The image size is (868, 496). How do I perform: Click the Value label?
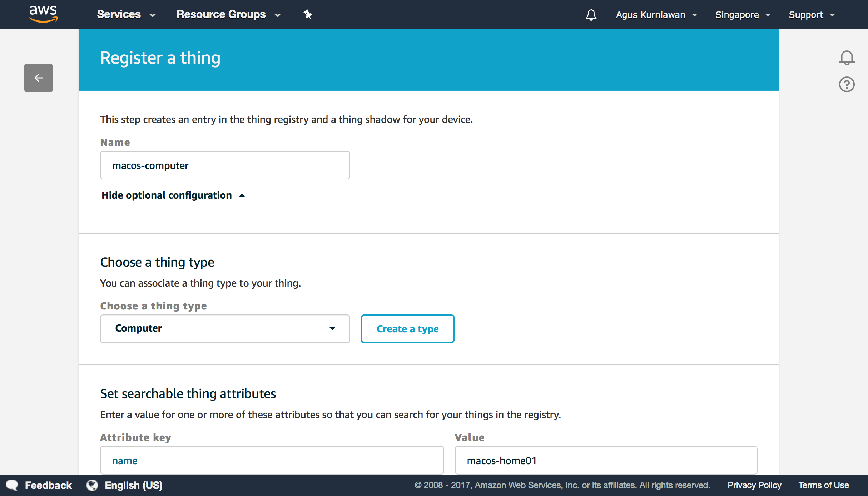[x=470, y=437]
